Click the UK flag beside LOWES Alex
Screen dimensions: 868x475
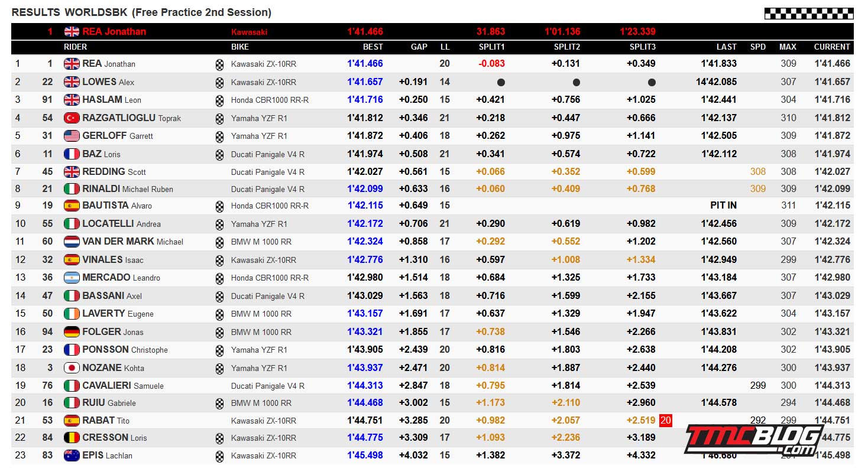coord(72,82)
